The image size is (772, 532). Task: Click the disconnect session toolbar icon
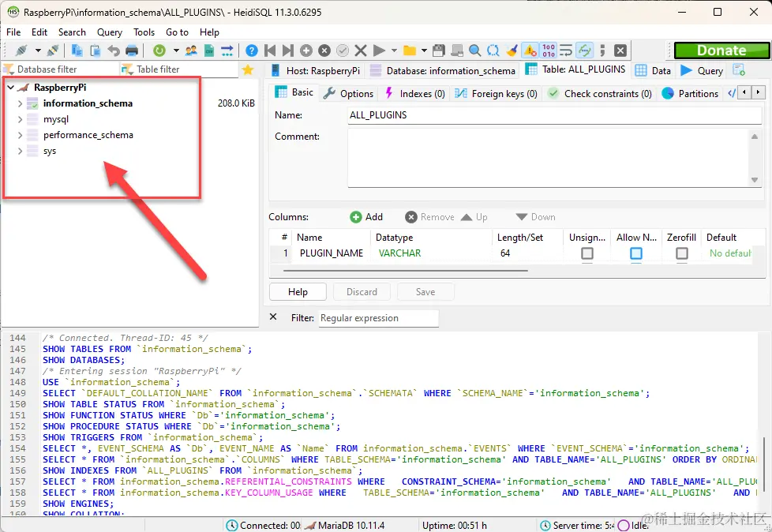(53, 51)
